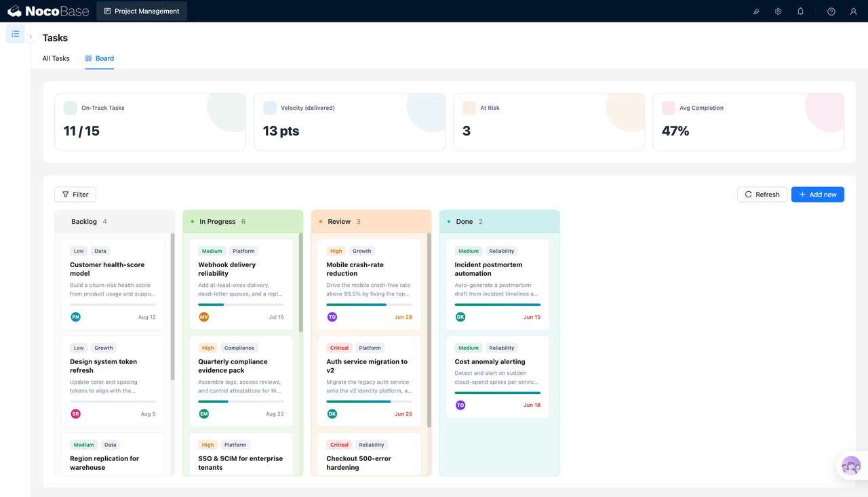Click the DK avatar on Auth service migration
Viewport: 868px width, 497px height.
pyautogui.click(x=332, y=414)
